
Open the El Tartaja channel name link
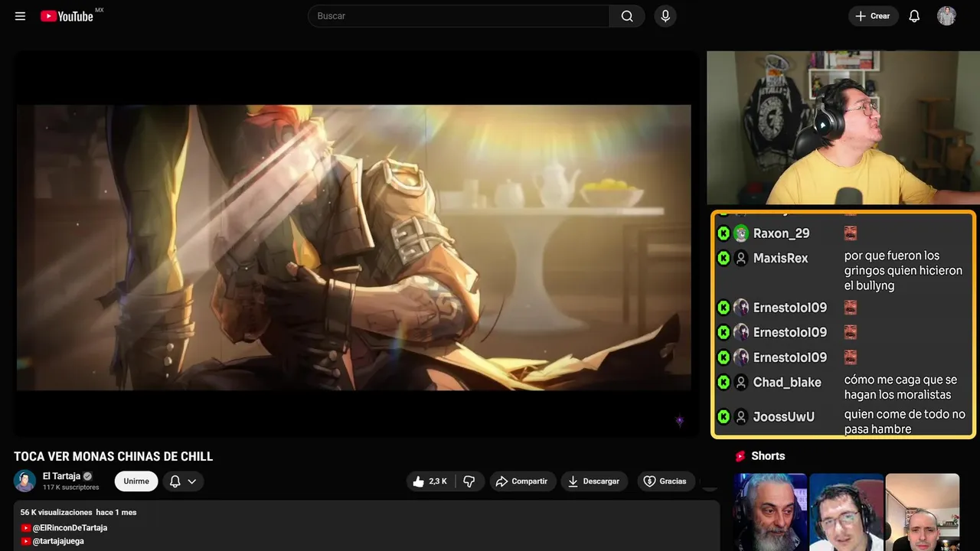tap(61, 476)
